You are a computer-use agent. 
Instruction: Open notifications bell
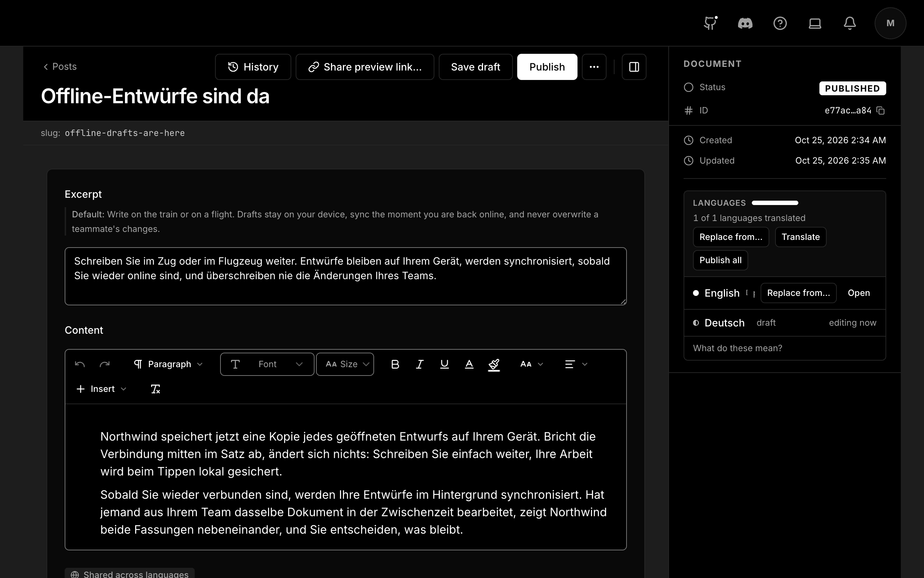850,23
